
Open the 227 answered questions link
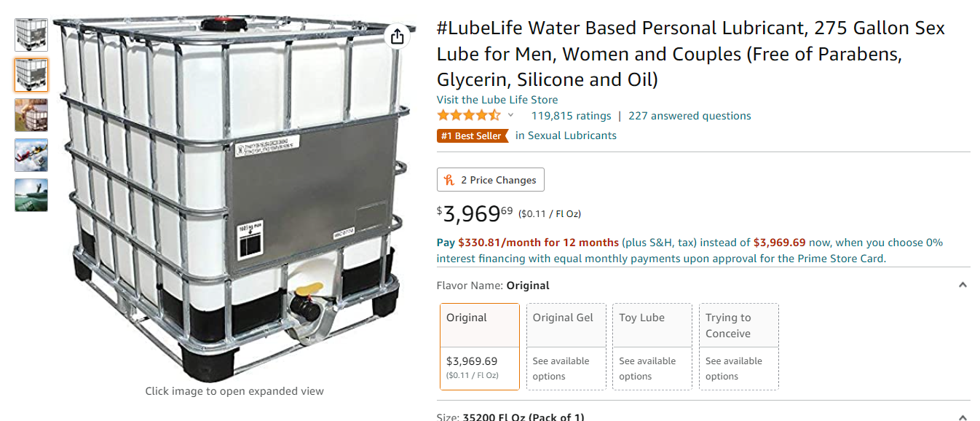click(689, 116)
